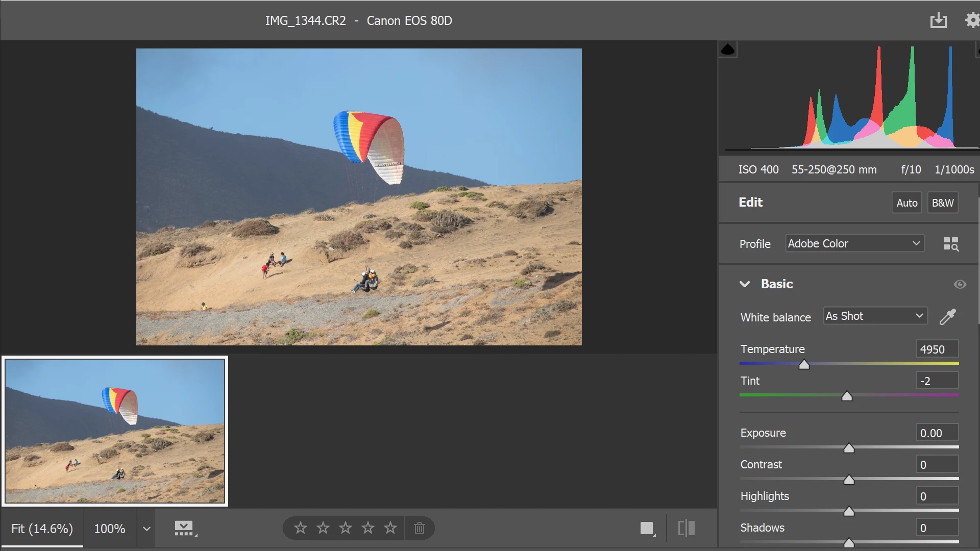Open the filmstrip options icon
Screen dimensions: 980x551
185,529
